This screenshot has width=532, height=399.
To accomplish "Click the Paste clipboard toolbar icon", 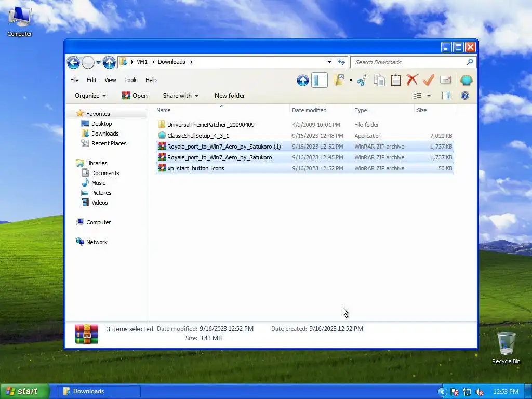I will (x=395, y=80).
